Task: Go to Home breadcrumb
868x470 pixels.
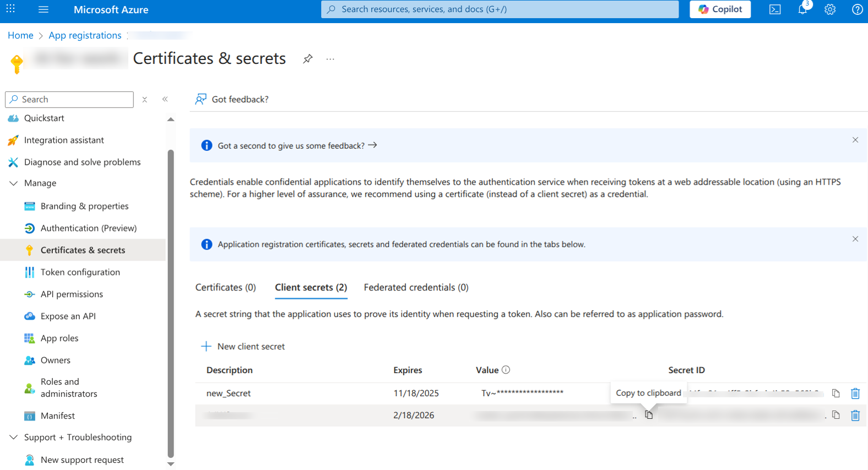Action: 20,35
